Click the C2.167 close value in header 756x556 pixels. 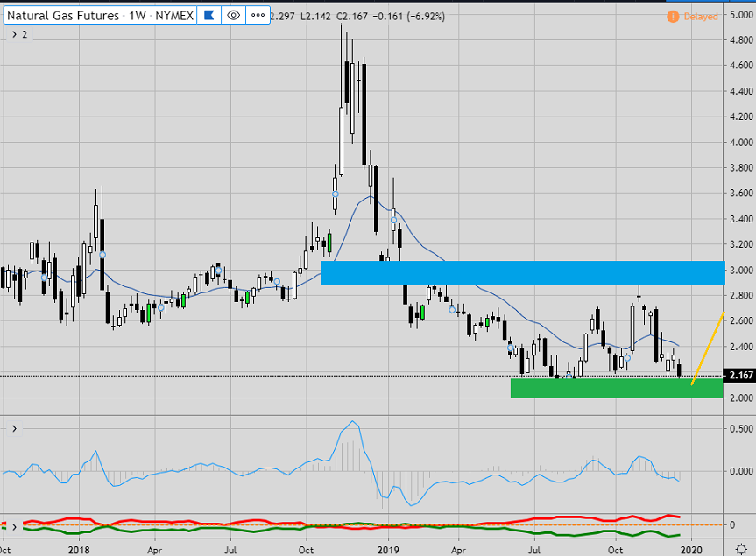tap(352, 17)
